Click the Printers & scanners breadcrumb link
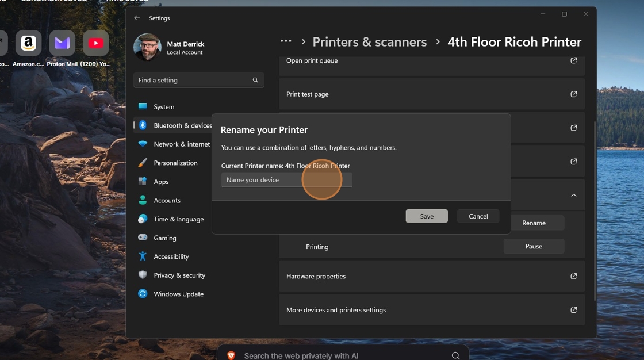 (369, 42)
